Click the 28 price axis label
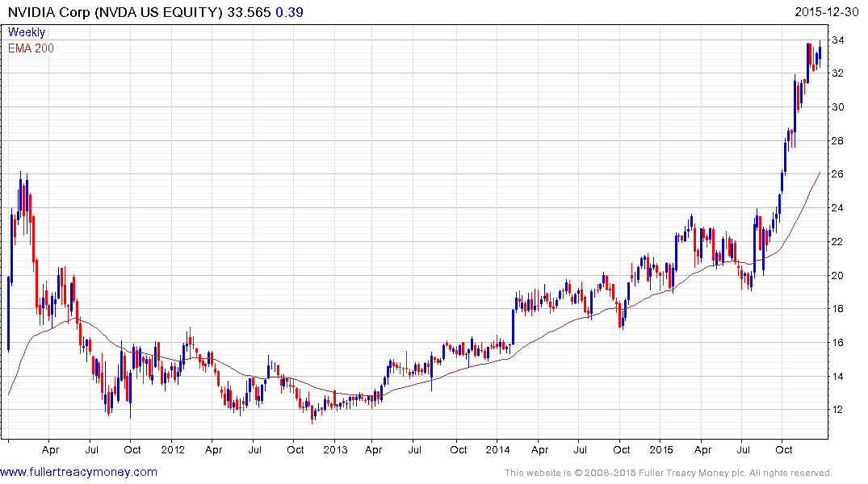 tap(838, 140)
